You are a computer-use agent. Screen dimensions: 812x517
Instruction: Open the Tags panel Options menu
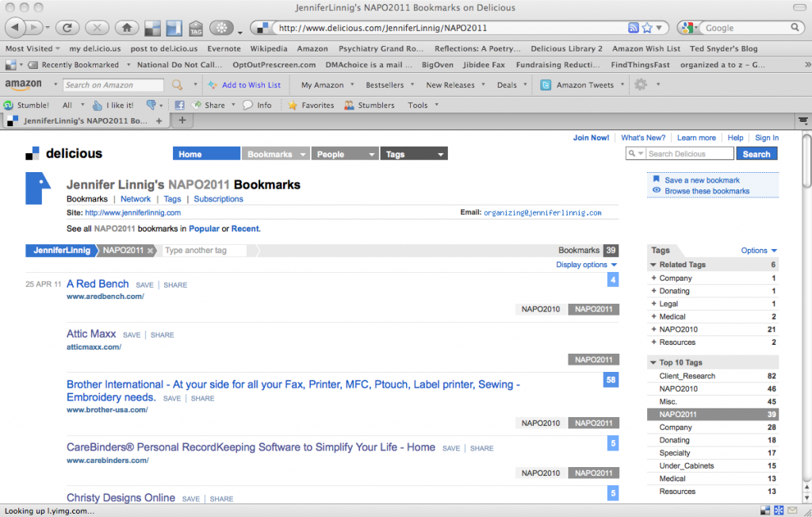pos(759,251)
